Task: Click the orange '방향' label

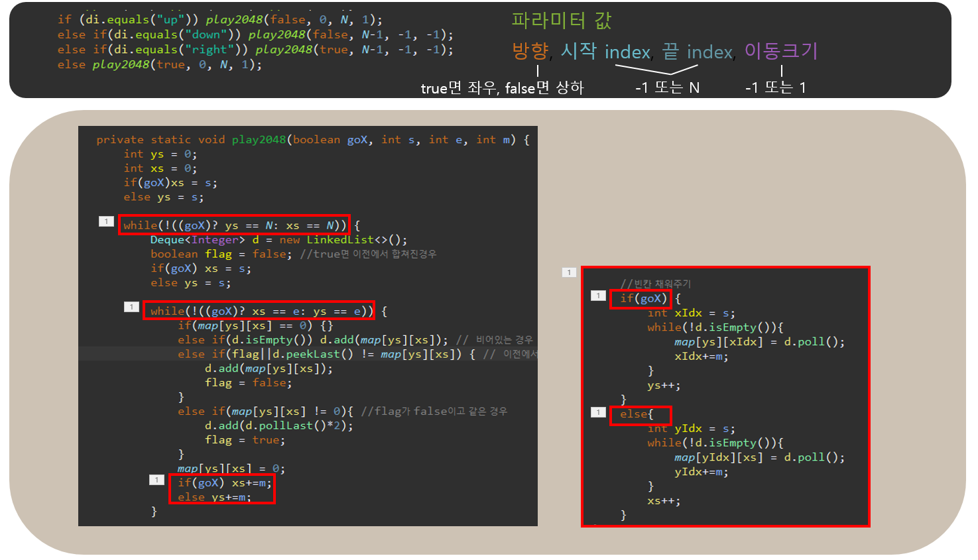Action: click(530, 51)
